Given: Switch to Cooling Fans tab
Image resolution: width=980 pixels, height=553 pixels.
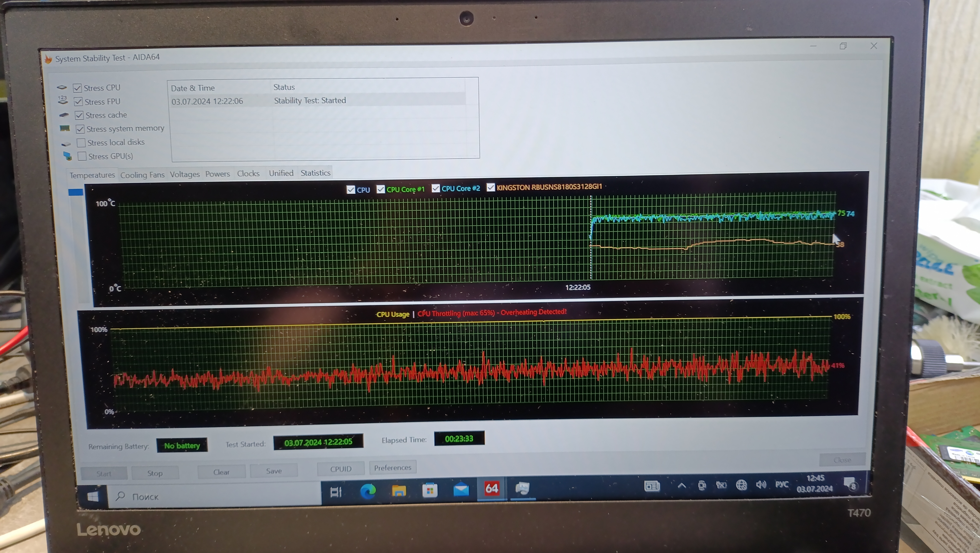Looking at the screenshot, I should point(142,175).
